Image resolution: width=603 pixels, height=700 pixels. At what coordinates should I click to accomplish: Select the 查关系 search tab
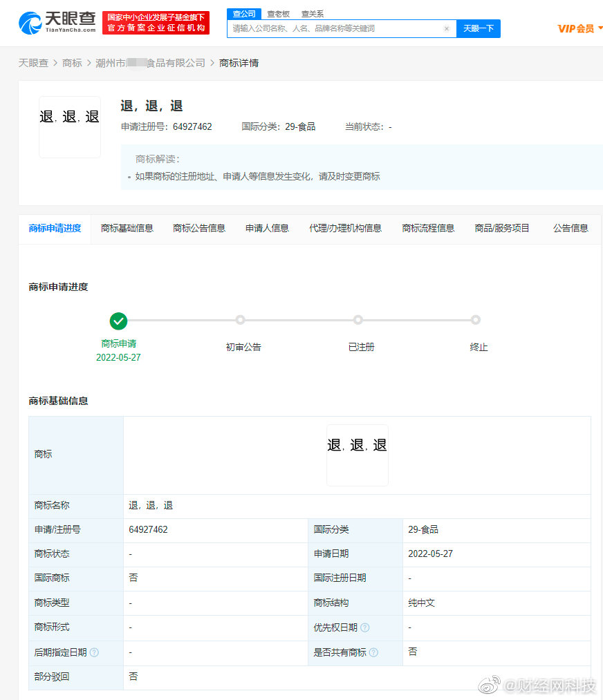313,14
